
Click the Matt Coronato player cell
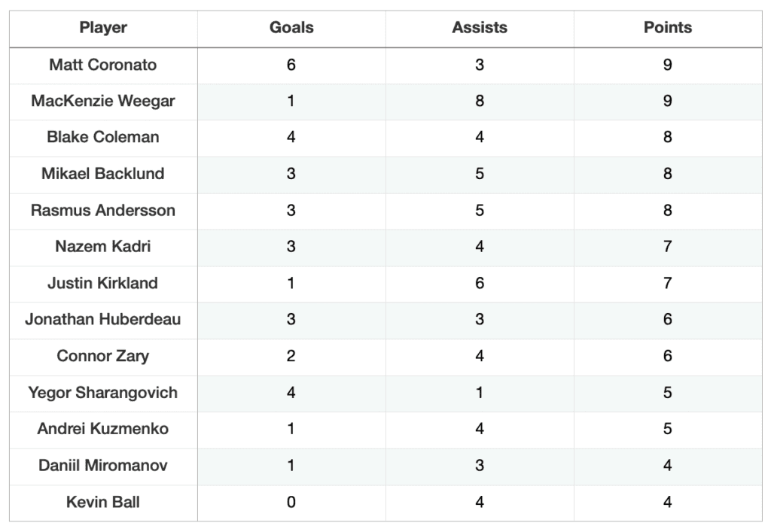coord(103,65)
